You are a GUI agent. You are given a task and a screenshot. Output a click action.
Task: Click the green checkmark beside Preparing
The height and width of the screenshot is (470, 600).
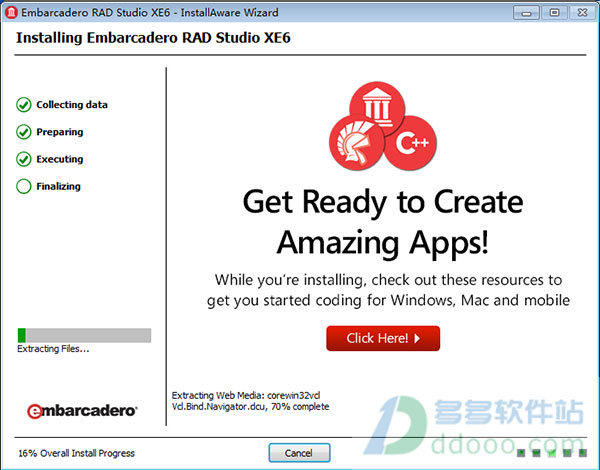[x=24, y=132]
